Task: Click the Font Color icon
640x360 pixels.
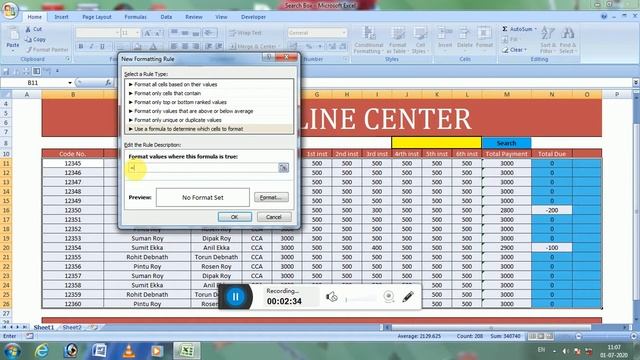Action: point(153,47)
